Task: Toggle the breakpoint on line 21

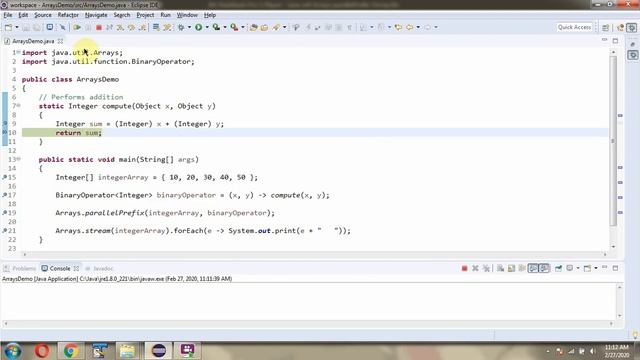Action: click(5, 231)
